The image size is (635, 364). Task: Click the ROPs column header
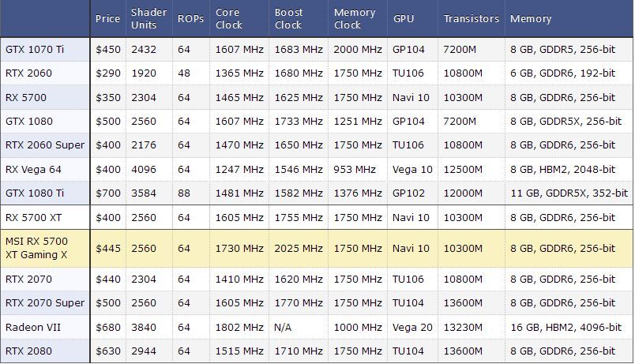click(191, 19)
